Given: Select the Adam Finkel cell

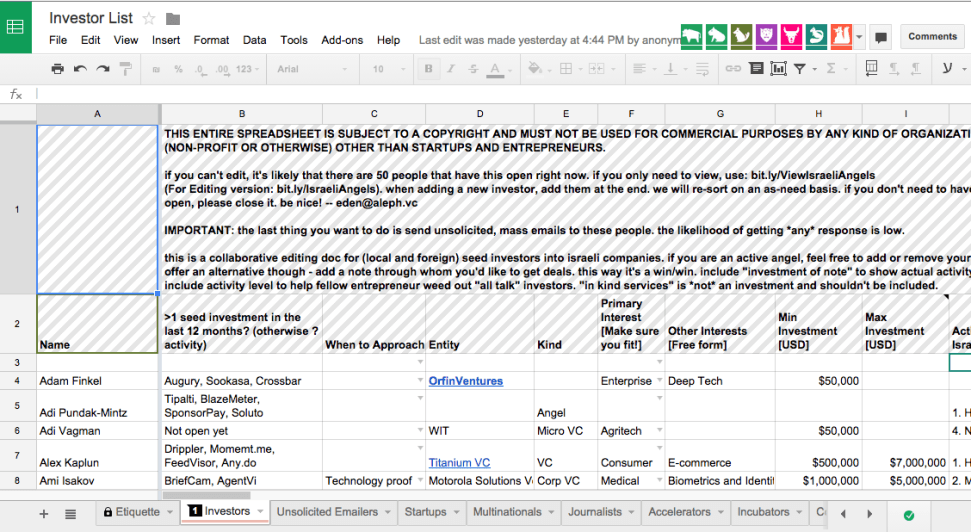Looking at the screenshot, I should click(x=97, y=380).
